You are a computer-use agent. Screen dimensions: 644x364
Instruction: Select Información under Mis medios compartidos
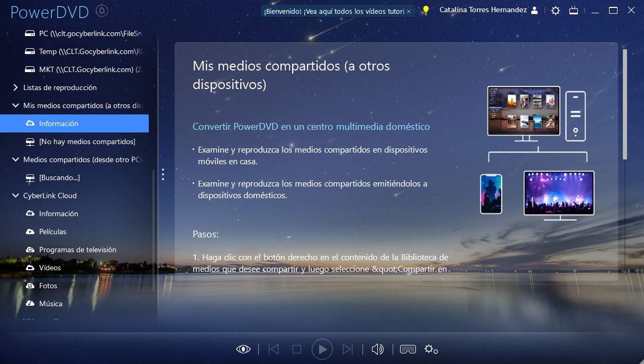click(x=74, y=123)
